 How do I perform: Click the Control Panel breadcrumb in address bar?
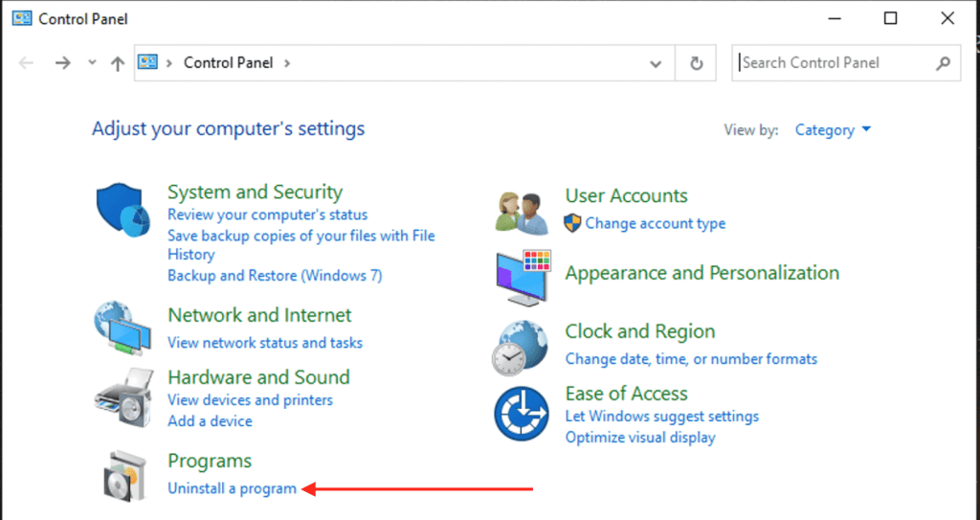pyautogui.click(x=228, y=63)
